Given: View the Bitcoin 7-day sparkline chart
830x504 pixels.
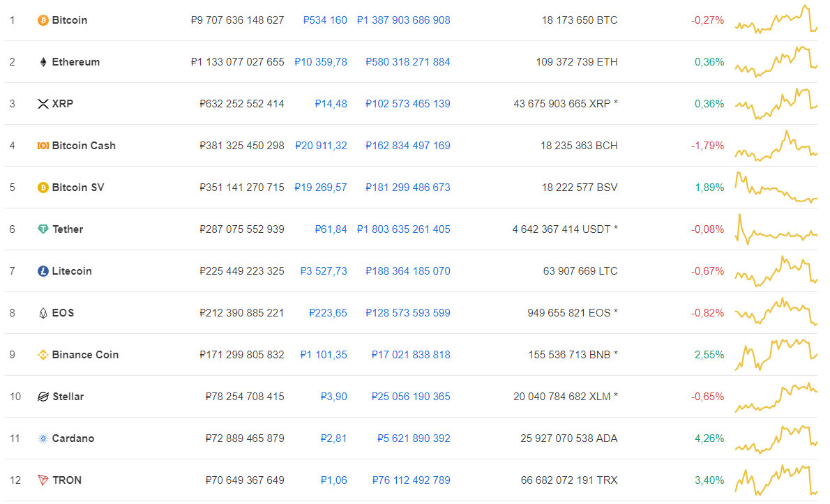Looking at the screenshot, I should pyautogui.click(x=776, y=19).
